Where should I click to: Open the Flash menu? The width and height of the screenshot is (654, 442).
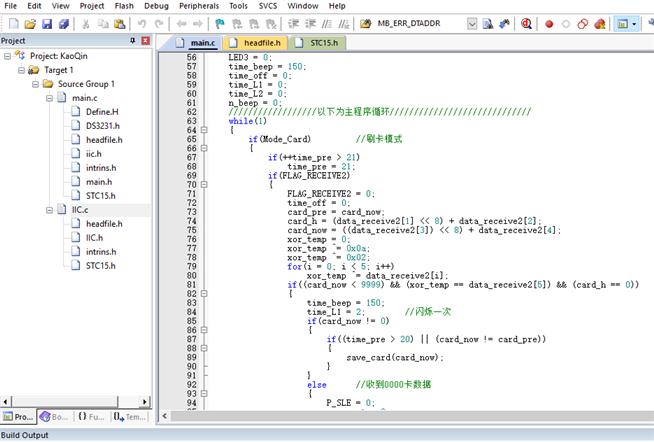coord(124,6)
